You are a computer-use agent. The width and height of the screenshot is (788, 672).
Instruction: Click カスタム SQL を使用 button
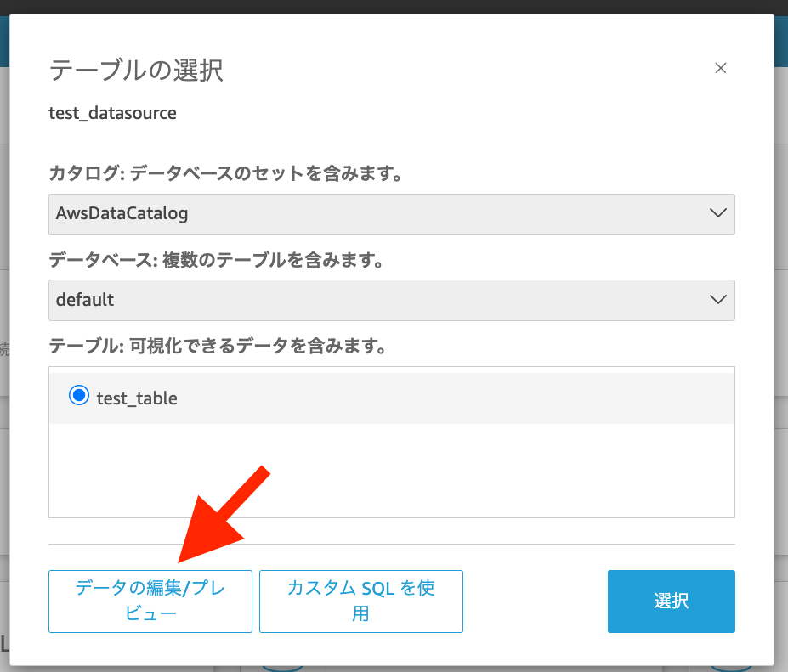(360, 601)
